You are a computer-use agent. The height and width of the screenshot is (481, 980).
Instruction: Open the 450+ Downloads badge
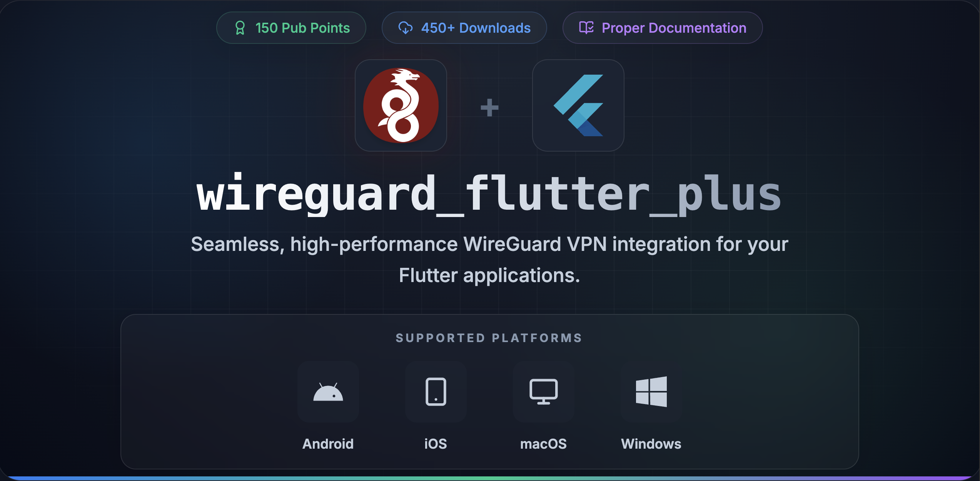(464, 28)
